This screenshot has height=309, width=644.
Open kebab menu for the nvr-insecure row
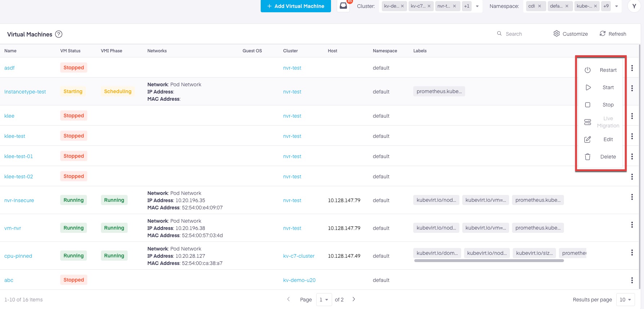[x=632, y=197]
